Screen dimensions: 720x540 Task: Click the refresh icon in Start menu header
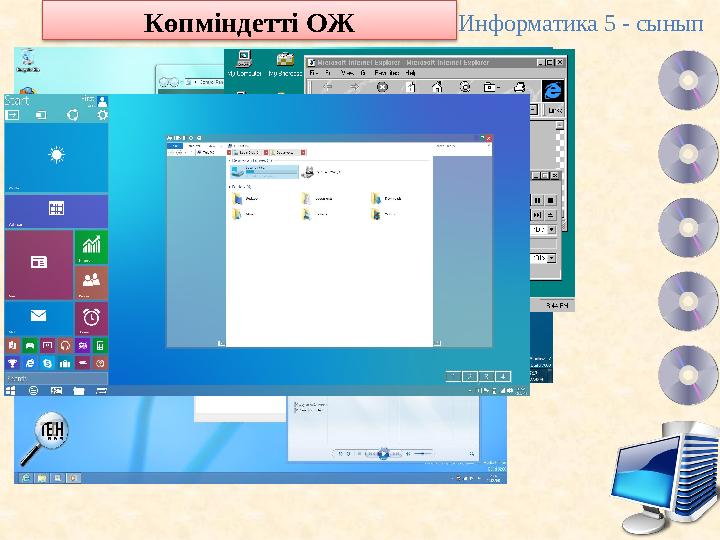73,115
